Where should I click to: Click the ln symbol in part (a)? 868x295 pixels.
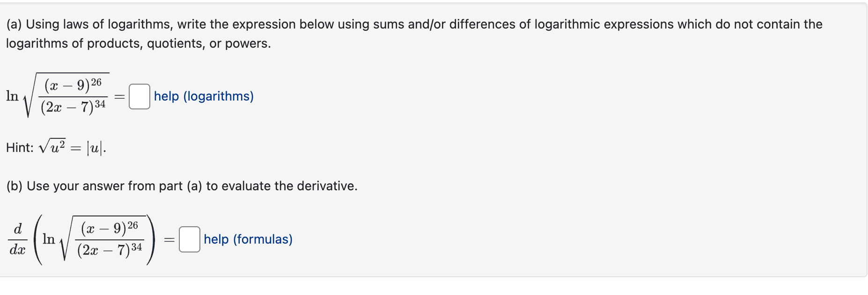click(x=11, y=96)
